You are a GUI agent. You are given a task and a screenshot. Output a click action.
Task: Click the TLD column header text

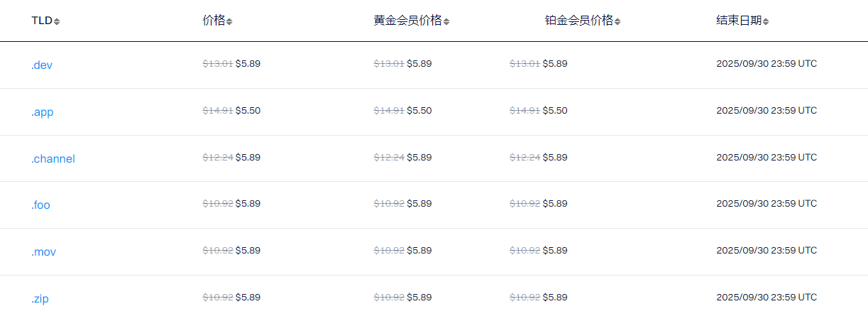[42, 21]
